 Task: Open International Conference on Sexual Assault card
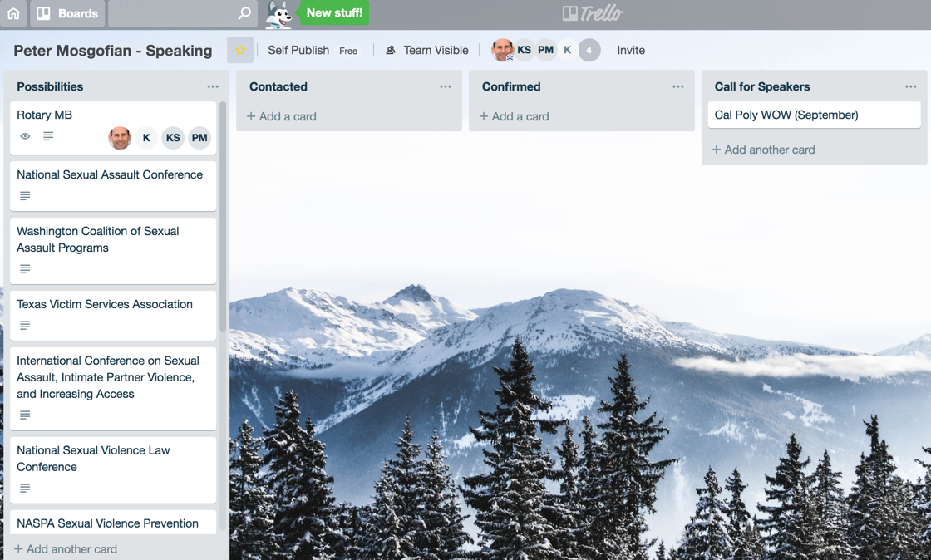pyautogui.click(x=113, y=389)
